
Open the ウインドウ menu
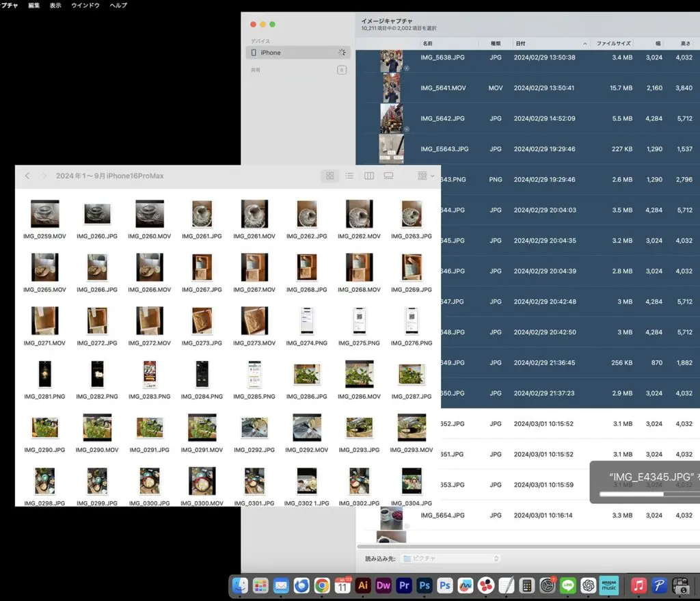point(85,5)
